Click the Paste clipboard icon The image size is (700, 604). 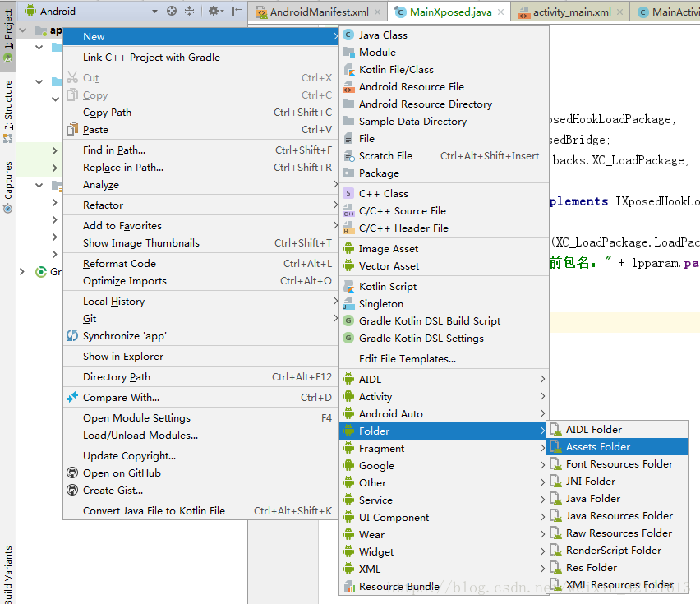(72, 130)
